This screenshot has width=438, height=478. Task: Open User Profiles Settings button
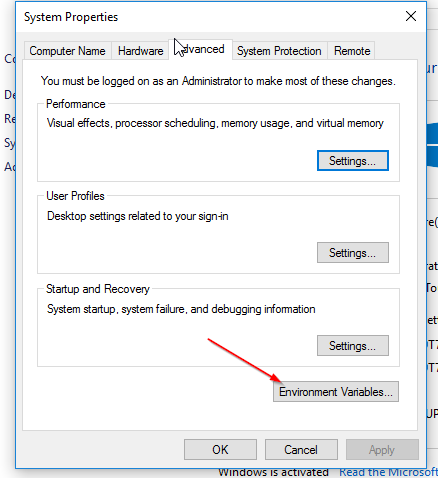(x=353, y=253)
